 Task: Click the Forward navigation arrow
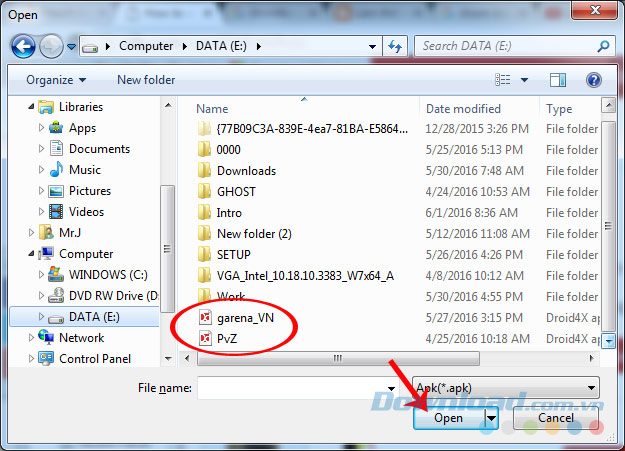pyautogui.click(x=51, y=47)
